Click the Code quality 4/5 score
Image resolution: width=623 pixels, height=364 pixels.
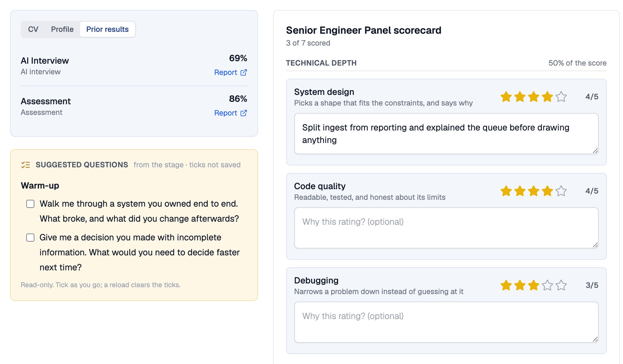[592, 191]
